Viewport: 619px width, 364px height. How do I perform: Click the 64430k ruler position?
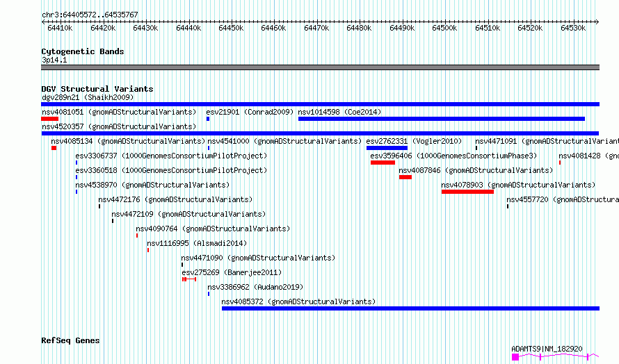[x=145, y=28]
